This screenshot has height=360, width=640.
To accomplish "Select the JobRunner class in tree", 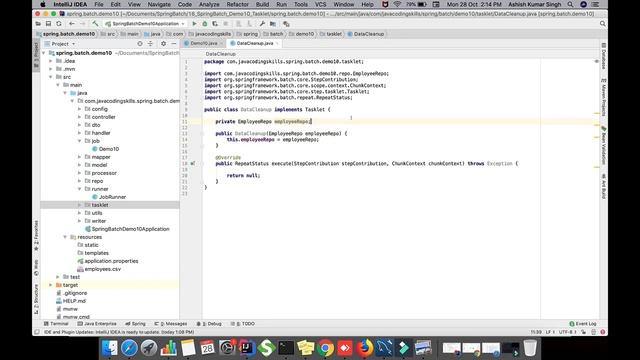I will point(109,197).
